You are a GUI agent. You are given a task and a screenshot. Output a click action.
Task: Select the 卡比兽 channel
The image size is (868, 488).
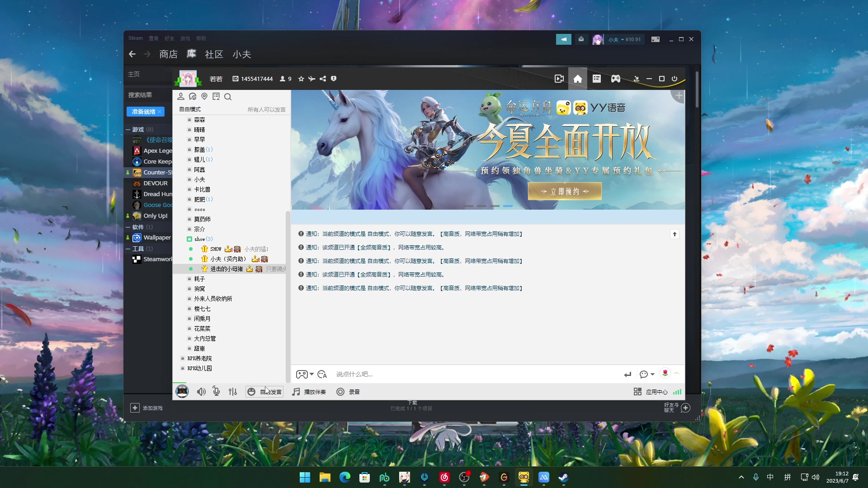click(202, 189)
